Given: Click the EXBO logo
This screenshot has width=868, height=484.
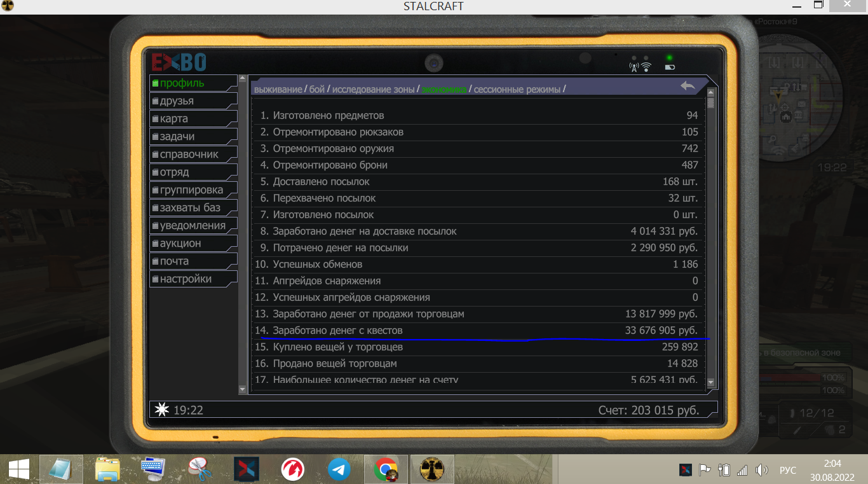Looking at the screenshot, I should point(179,62).
